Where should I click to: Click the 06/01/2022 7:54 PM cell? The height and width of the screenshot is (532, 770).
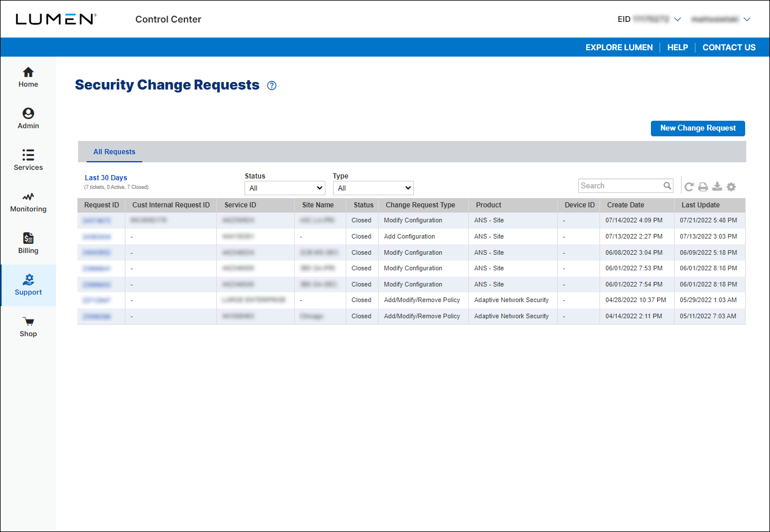634,284
